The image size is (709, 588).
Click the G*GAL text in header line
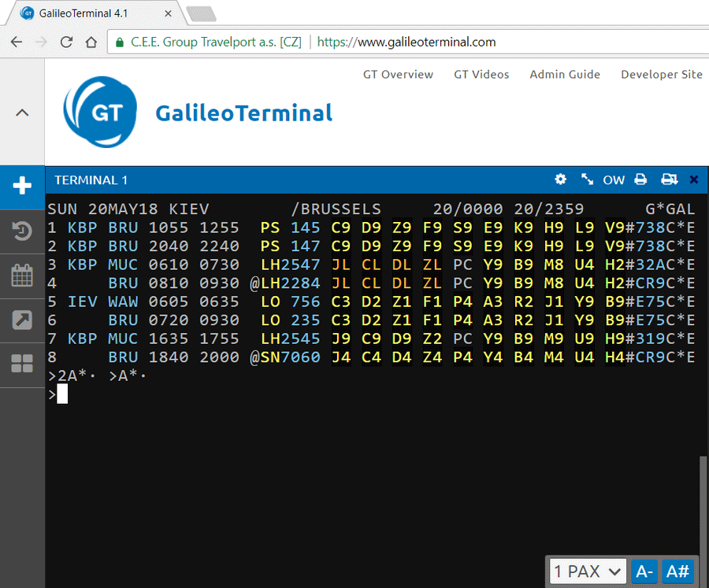(x=670, y=209)
